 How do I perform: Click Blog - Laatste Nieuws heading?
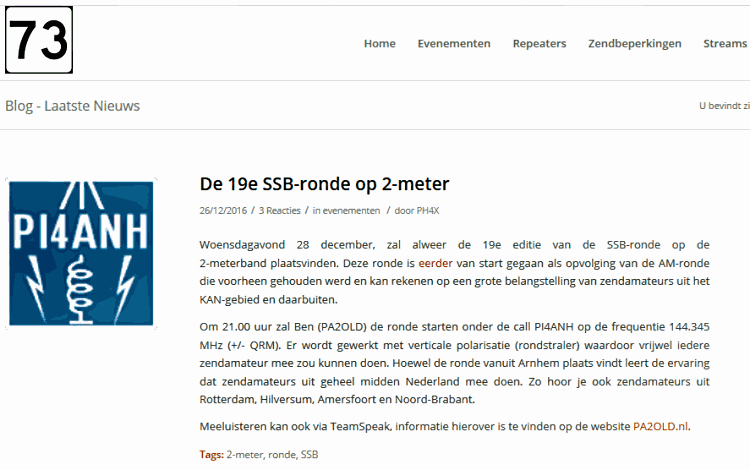72,106
